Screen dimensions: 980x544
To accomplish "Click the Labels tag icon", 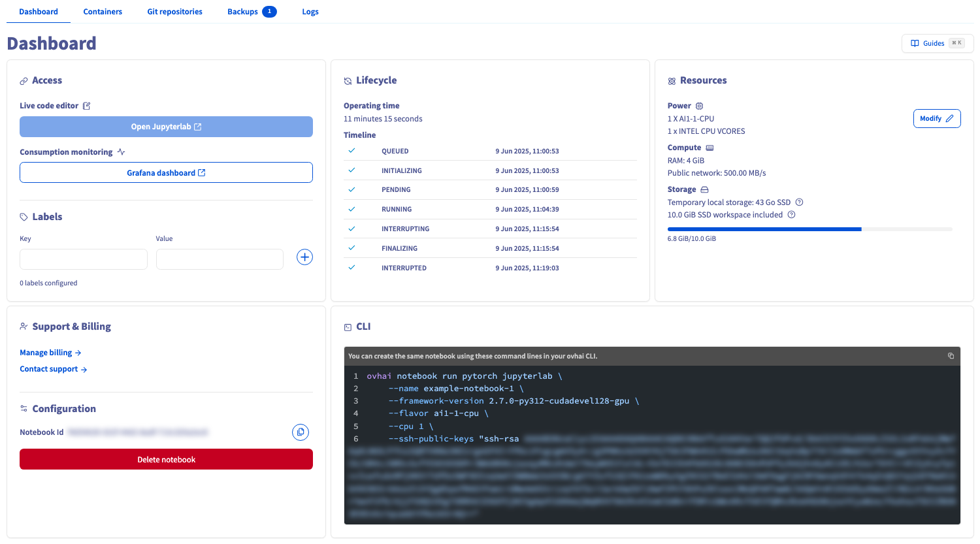I will (24, 217).
